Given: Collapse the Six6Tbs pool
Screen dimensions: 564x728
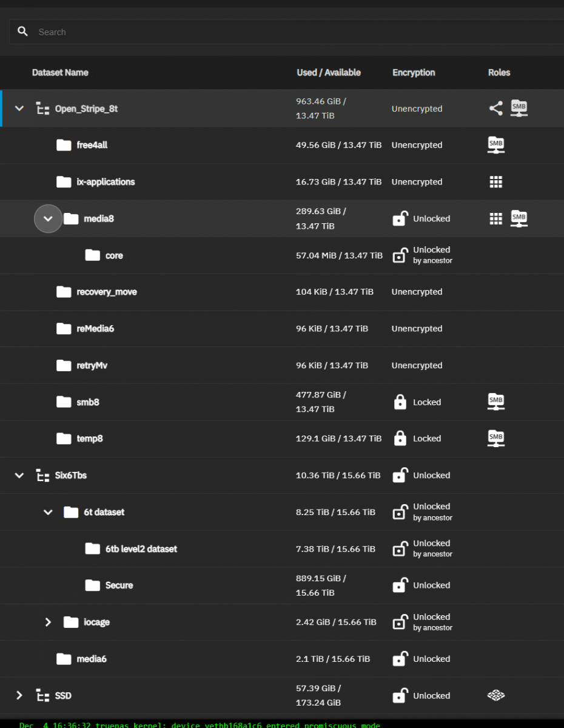Looking at the screenshot, I should (x=19, y=475).
